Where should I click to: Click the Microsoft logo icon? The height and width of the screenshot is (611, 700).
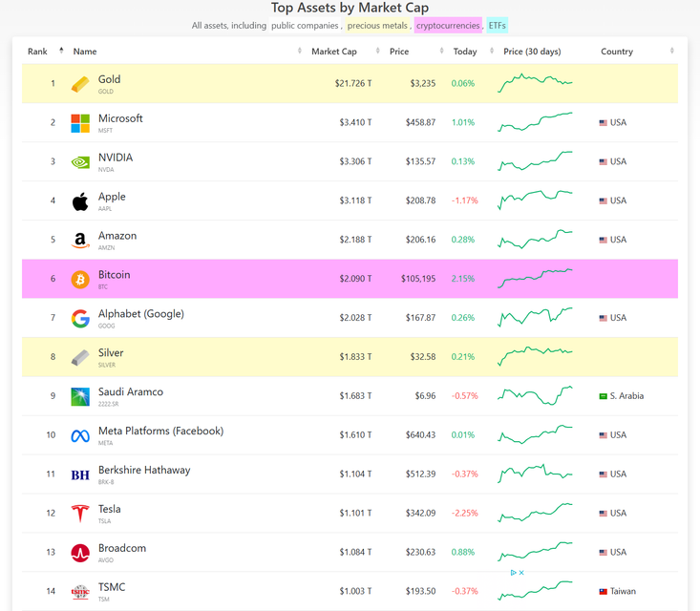tap(80, 123)
